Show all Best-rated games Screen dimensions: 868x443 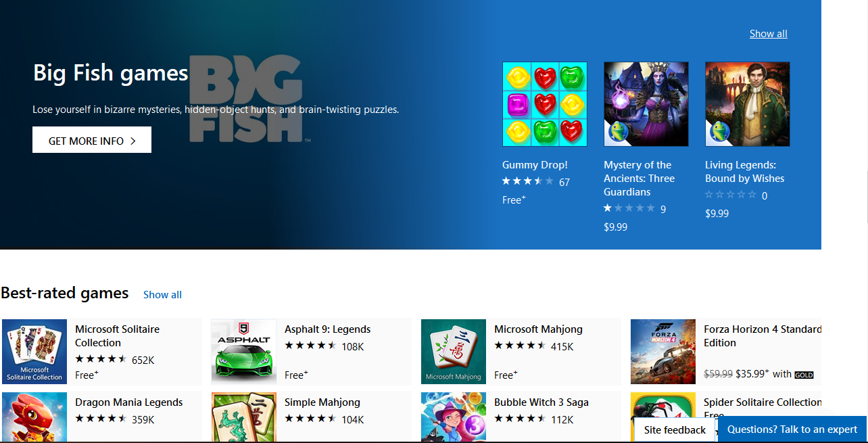point(162,295)
